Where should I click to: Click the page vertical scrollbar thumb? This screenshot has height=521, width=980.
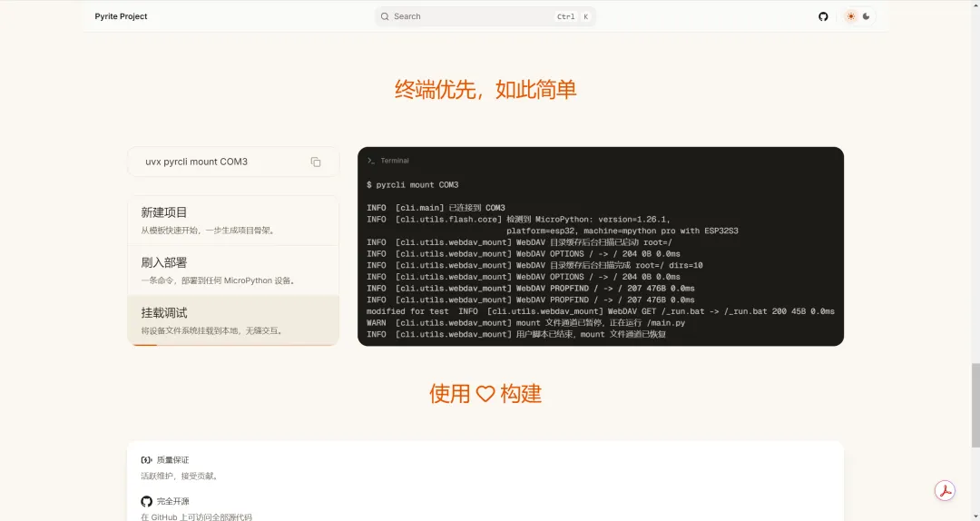coord(975,406)
